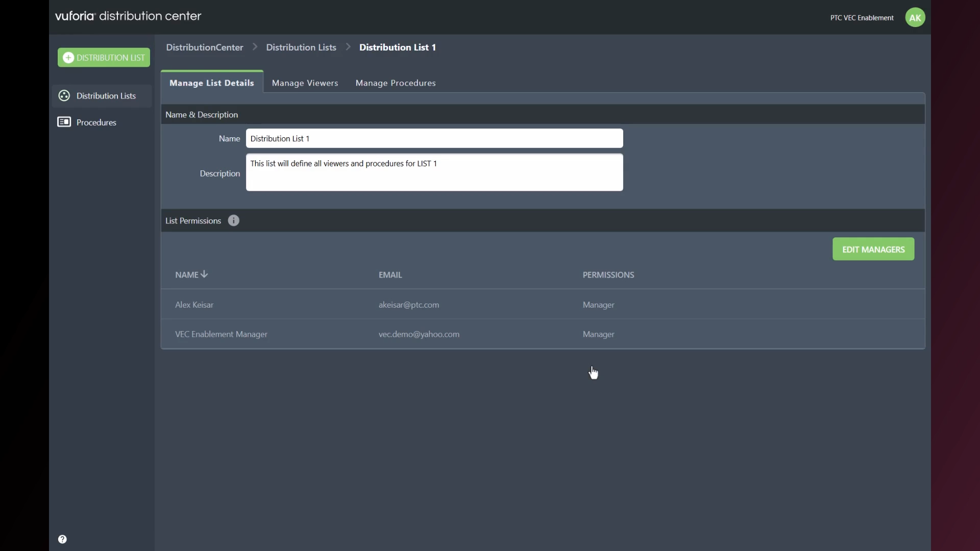
Task: Click the Procedures sidebar icon
Action: point(64,122)
